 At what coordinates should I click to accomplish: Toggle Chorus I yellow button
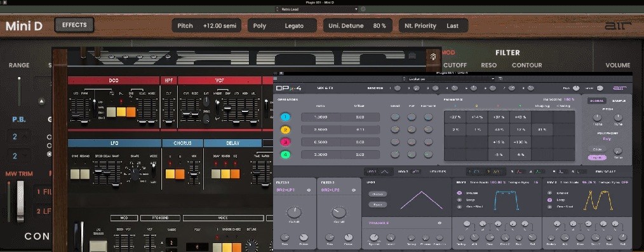click(170, 174)
